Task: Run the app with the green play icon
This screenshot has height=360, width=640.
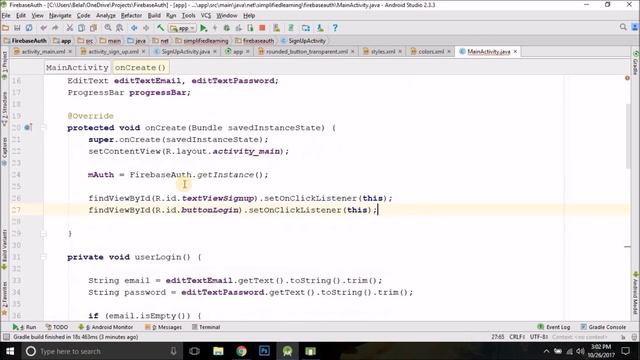Action: (x=204, y=28)
